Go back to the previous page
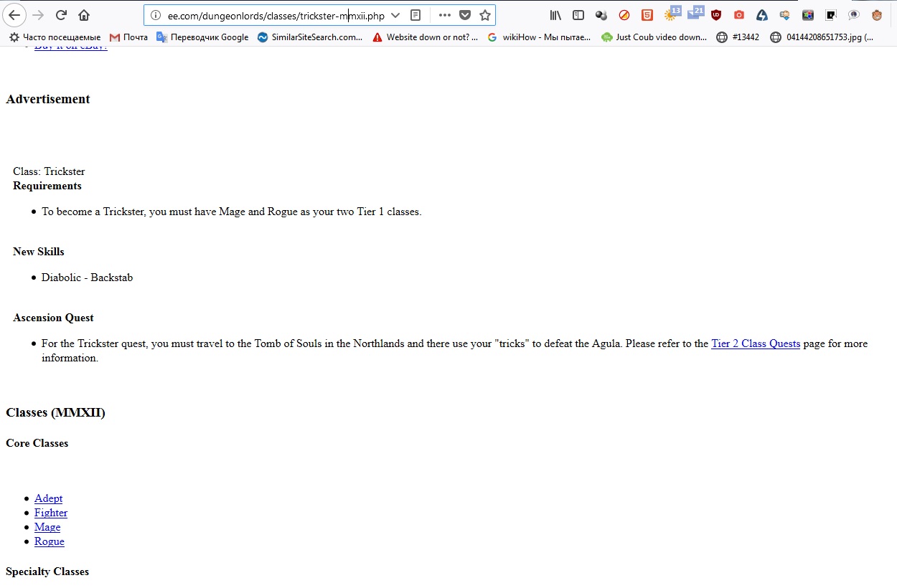The height and width of the screenshot is (588, 897). point(14,15)
